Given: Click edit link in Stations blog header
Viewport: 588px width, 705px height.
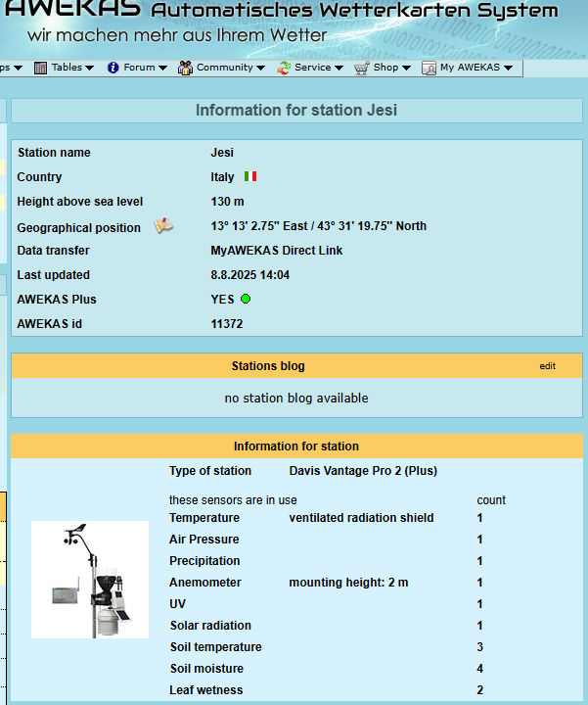Looking at the screenshot, I should point(547,366).
